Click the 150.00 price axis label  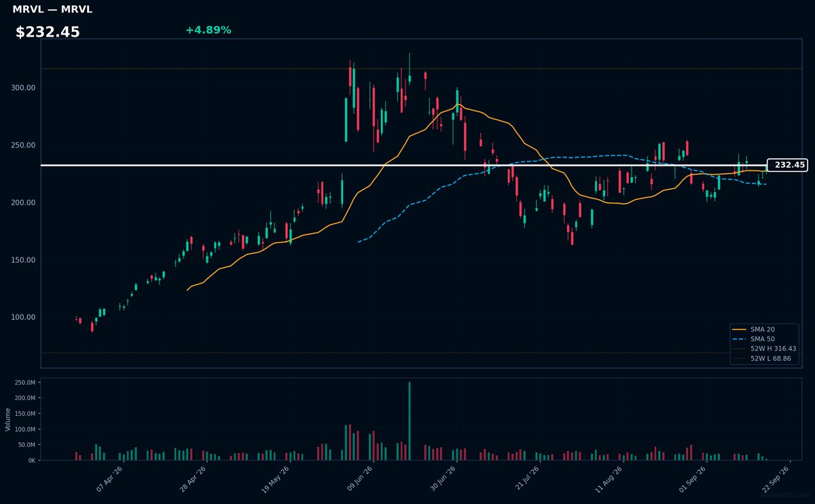pyautogui.click(x=24, y=260)
